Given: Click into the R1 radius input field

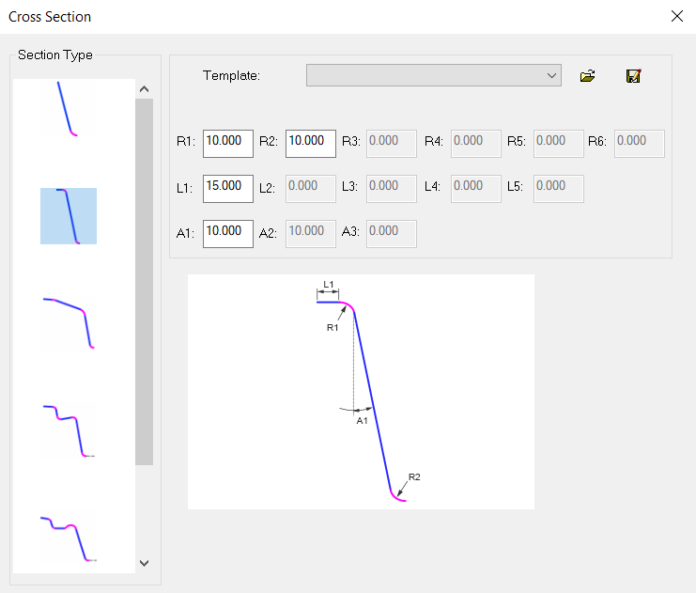Looking at the screenshot, I should pos(227,142).
